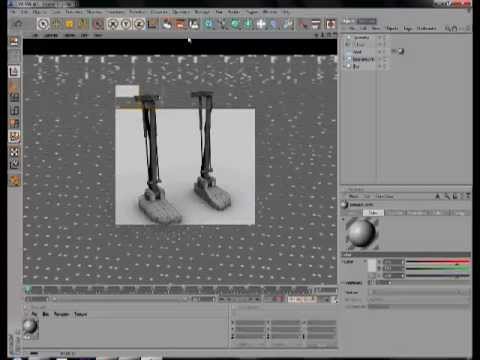Toggle the X axis lock
The width and height of the screenshot is (480, 360).
click(113, 24)
